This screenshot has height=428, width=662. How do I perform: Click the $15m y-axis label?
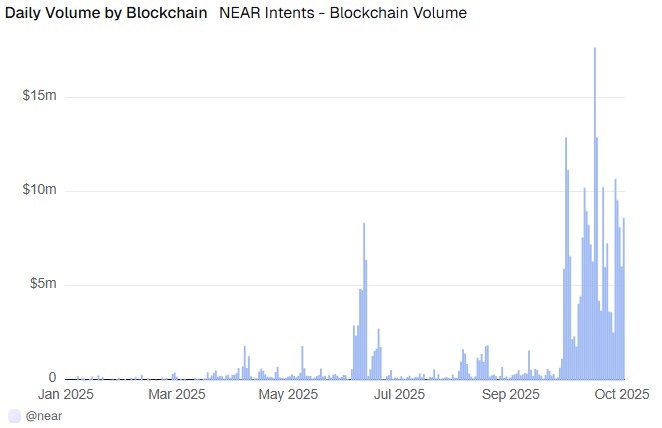40,97
